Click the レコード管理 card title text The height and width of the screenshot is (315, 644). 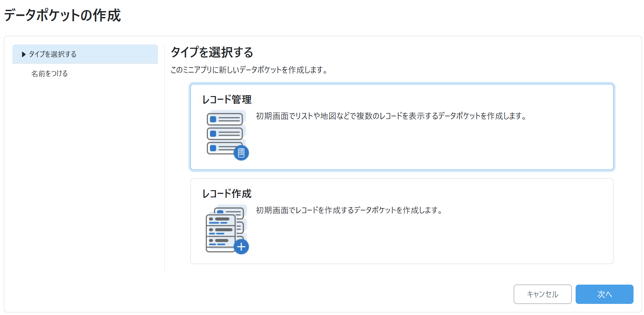tap(227, 100)
